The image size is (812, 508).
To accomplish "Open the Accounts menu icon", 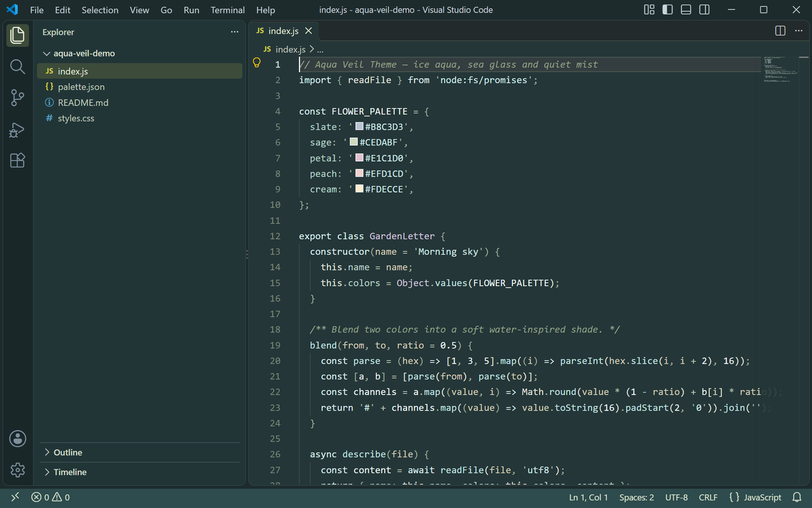I will point(17,439).
